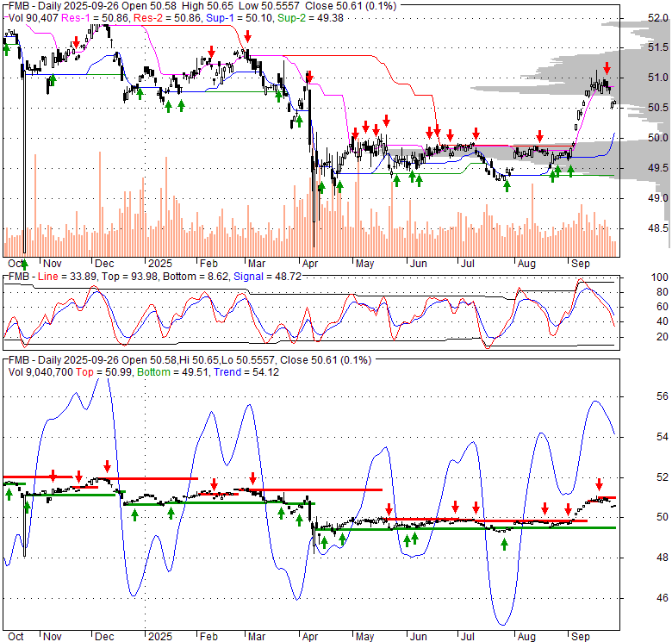
Task: Click the red arrow above February candles in top chart
Action: click(x=211, y=52)
